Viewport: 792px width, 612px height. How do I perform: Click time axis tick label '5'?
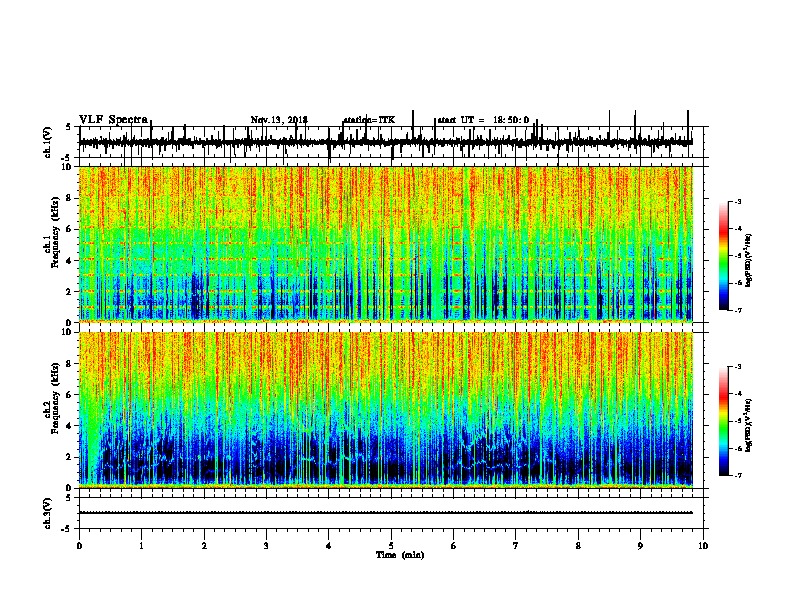pos(391,545)
